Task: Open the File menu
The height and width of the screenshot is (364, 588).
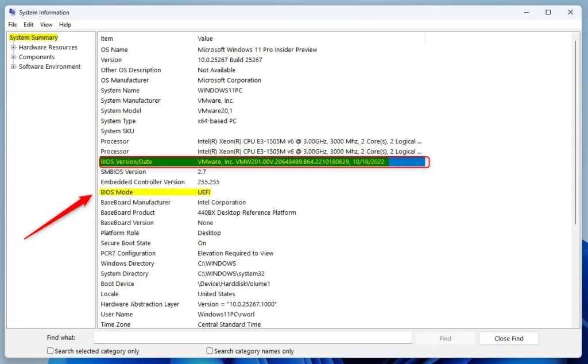Action: [13, 25]
